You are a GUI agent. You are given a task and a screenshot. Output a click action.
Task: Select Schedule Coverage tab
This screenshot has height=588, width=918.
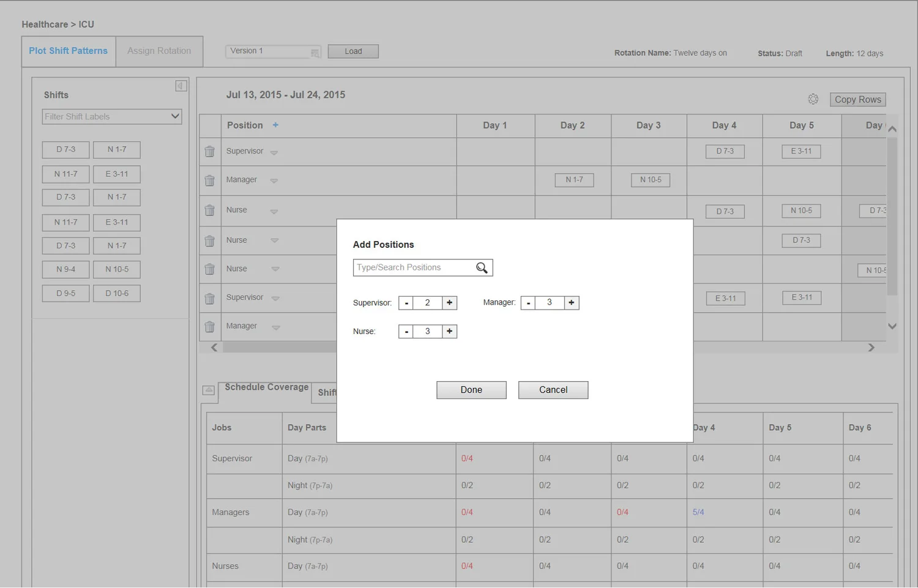[266, 387]
